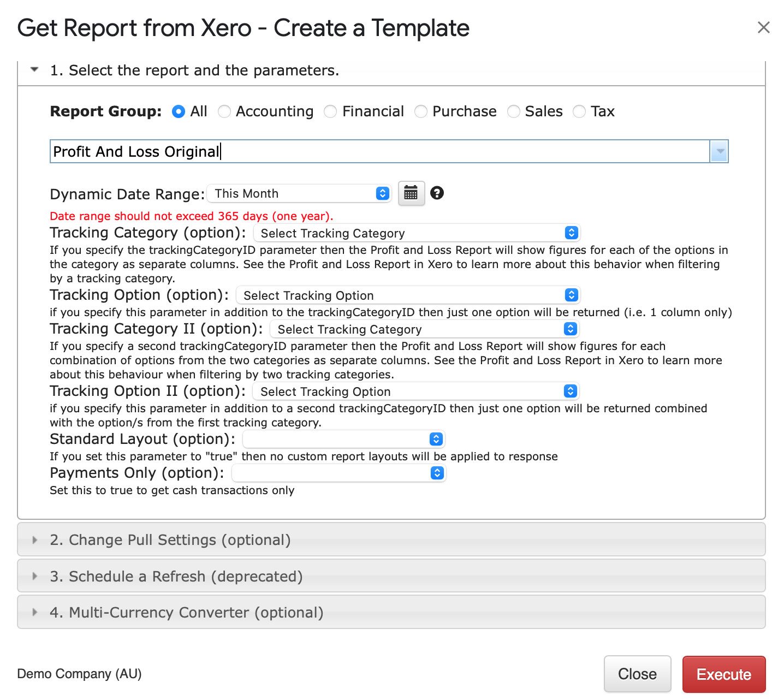The image size is (772, 700).
Task: Select the Financial report group radio button
Action: coord(330,111)
